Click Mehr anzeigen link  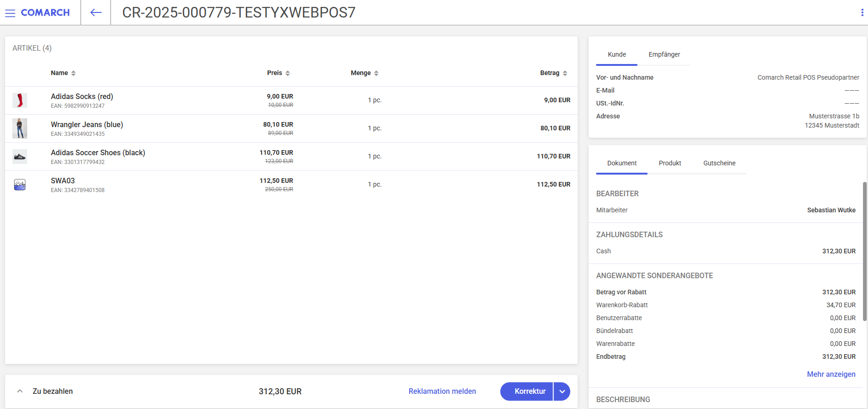tap(831, 374)
